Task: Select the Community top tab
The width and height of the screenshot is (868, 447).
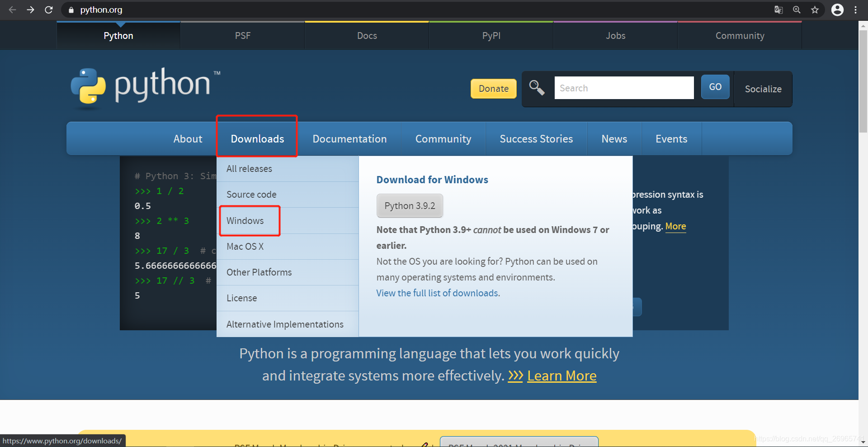Action: 740,36
